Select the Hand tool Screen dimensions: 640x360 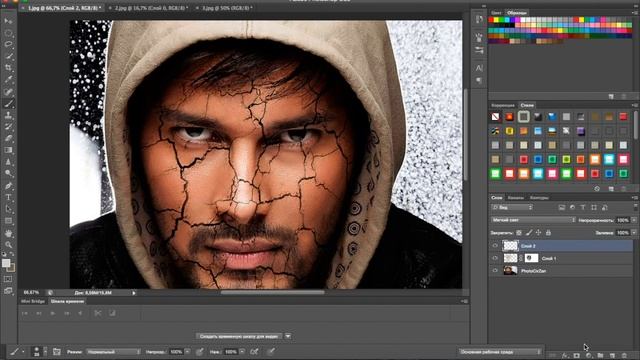(x=8, y=233)
